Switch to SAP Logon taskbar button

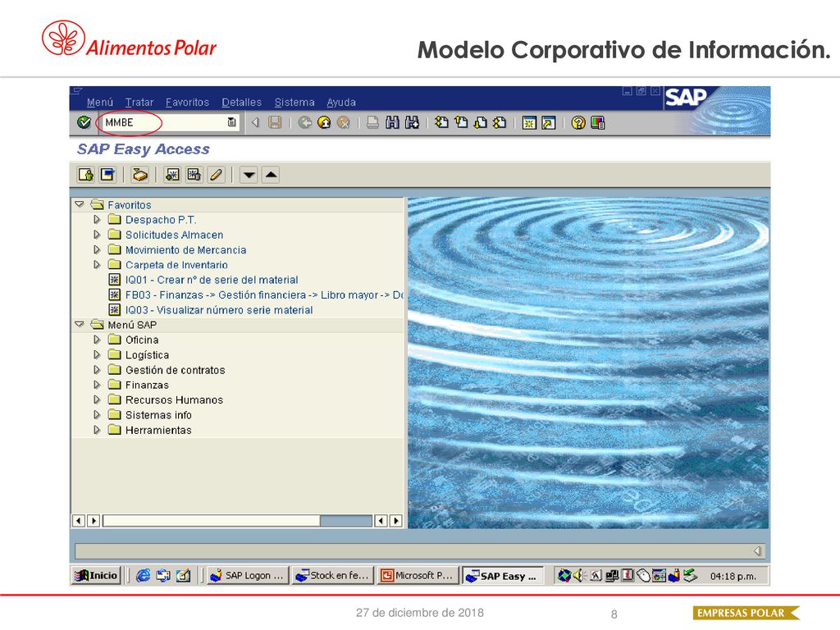click(248, 575)
